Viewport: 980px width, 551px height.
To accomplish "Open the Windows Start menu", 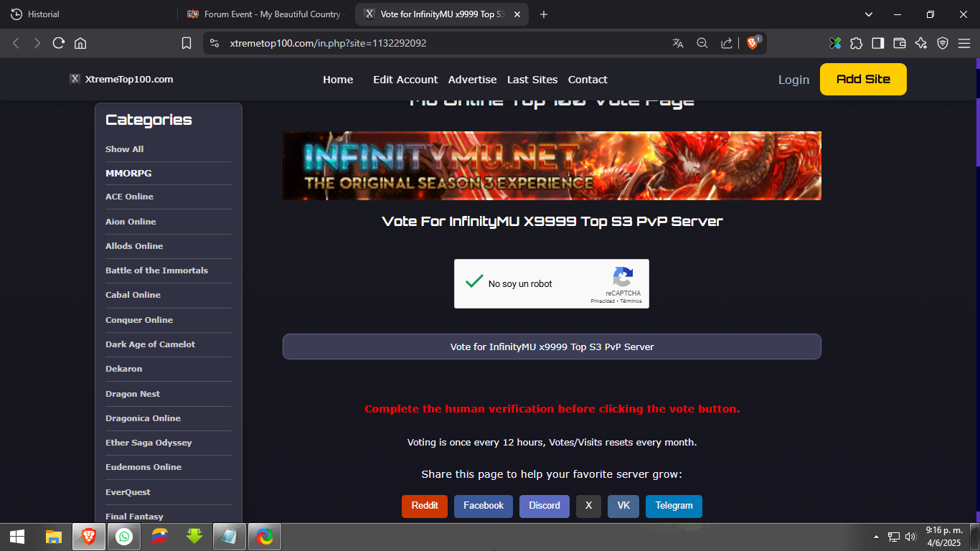I will point(17,537).
